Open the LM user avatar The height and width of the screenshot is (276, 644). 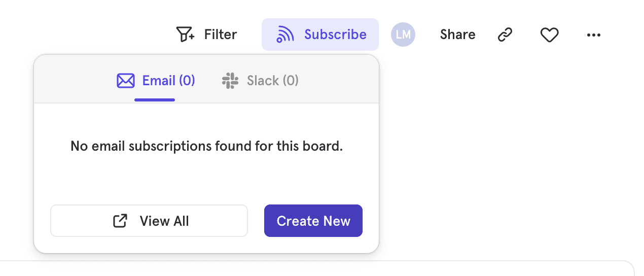(403, 34)
